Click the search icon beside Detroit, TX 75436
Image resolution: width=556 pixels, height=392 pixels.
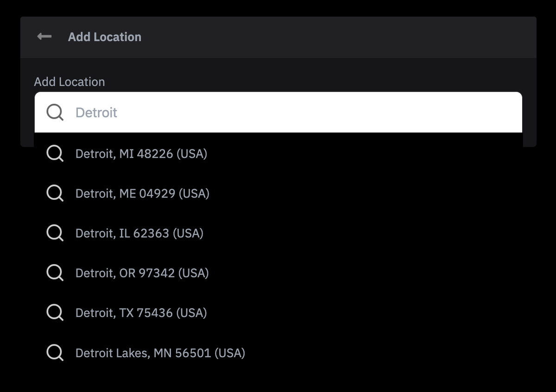point(55,313)
